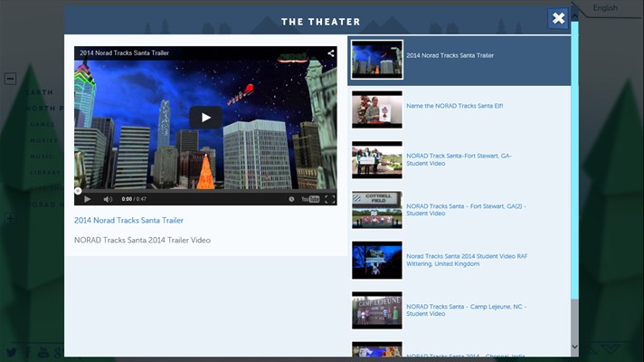
Task: Select the 2014 Norad Tracks Santa Trailer thumbnail
Action: coord(377,60)
